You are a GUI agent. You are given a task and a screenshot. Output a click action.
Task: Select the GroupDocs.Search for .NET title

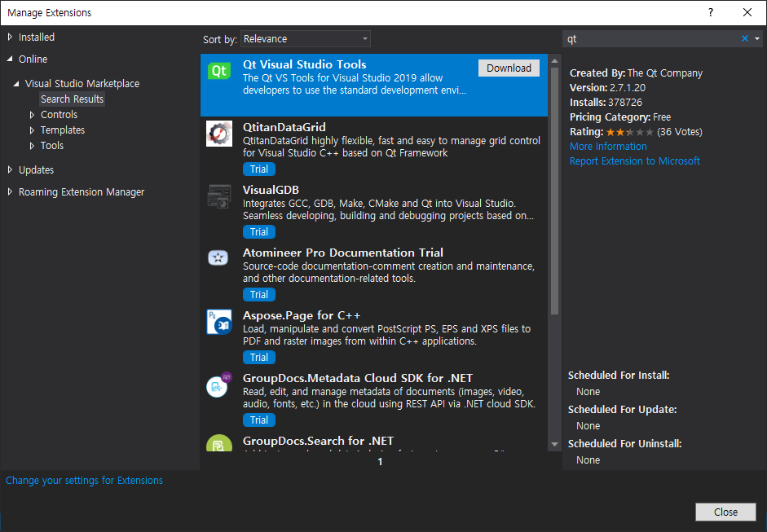(x=319, y=441)
